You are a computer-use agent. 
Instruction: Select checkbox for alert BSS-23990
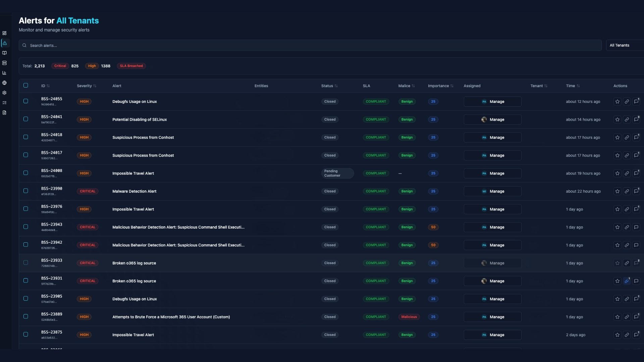point(26,191)
